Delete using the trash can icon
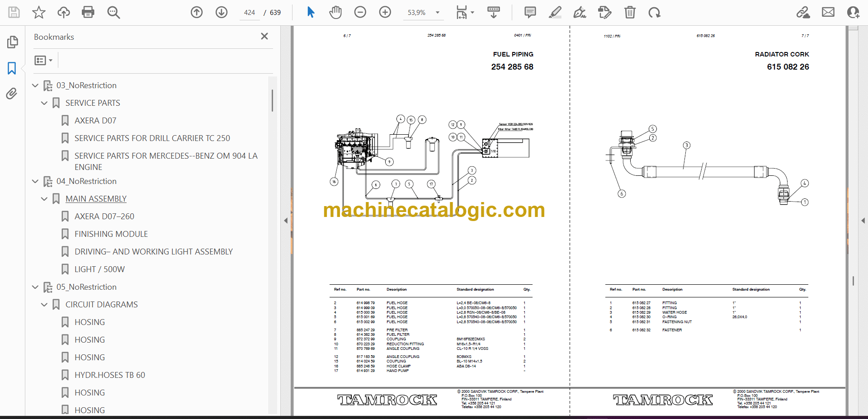Screen dimensions: 868x419 (x=630, y=12)
